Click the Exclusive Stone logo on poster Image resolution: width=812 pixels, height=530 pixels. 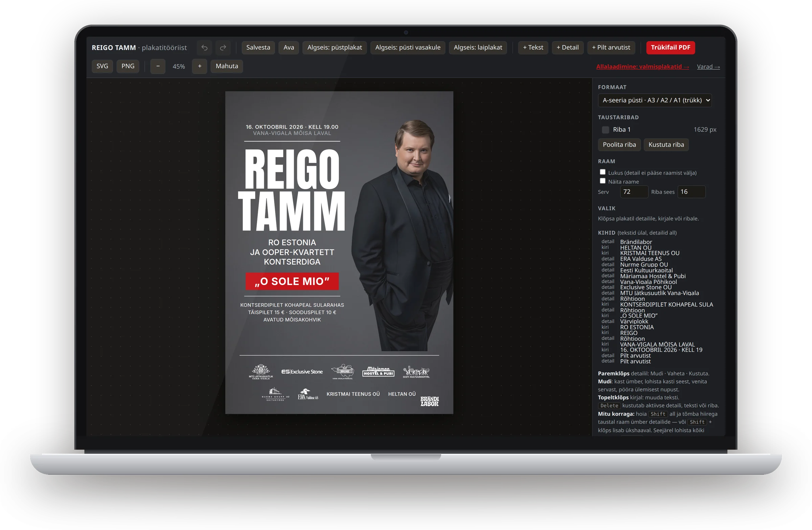pos(302,372)
